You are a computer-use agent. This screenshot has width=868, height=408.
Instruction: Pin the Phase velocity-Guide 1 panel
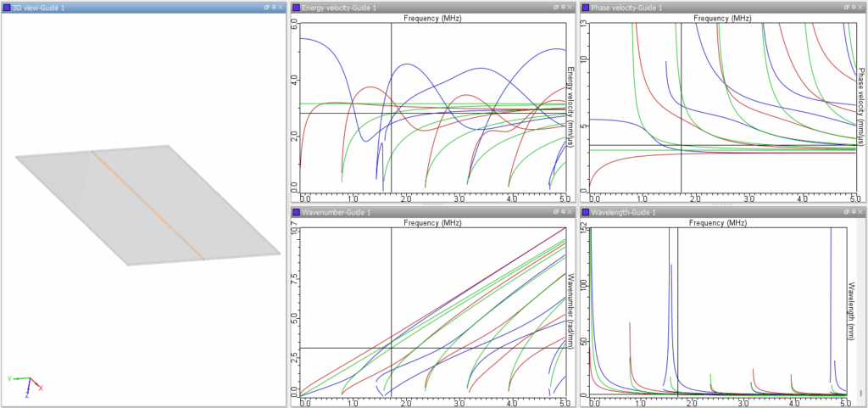pyautogui.click(x=853, y=7)
